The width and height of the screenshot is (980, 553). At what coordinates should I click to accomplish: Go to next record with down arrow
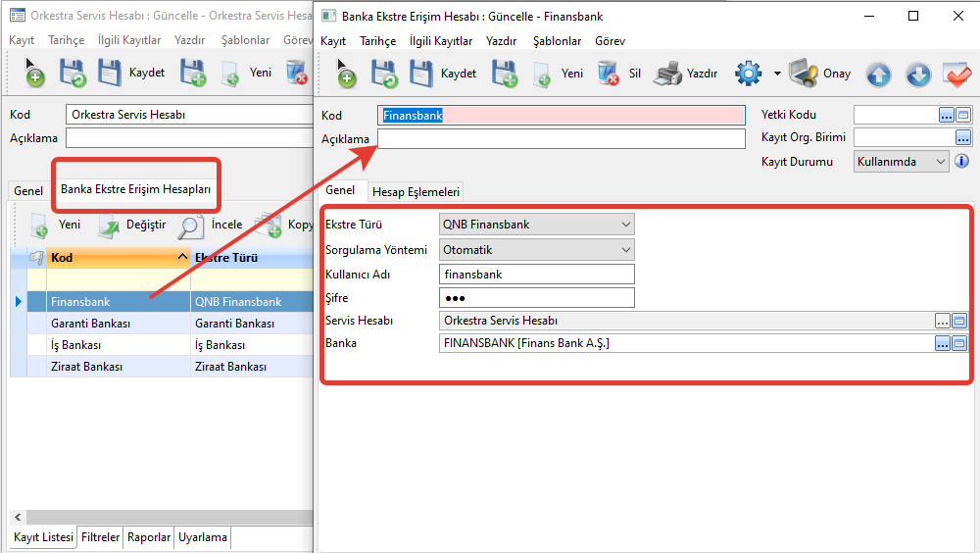tap(917, 75)
